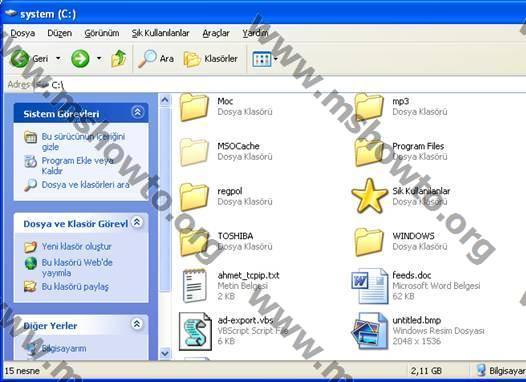Viewport: 526px width, 382px height.
Task: Click Bu klasörü Web'de yayımla link
Action: coord(77,268)
